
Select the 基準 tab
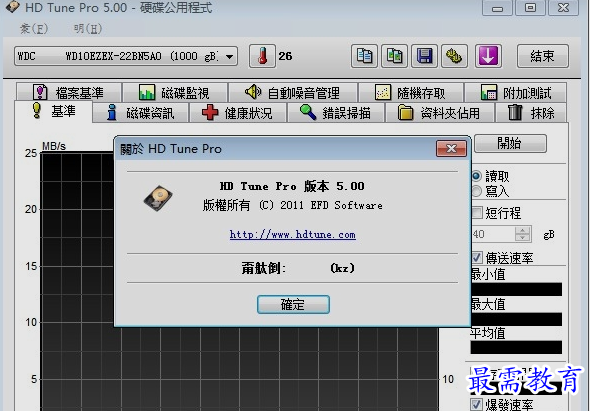pyautogui.click(x=54, y=111)
